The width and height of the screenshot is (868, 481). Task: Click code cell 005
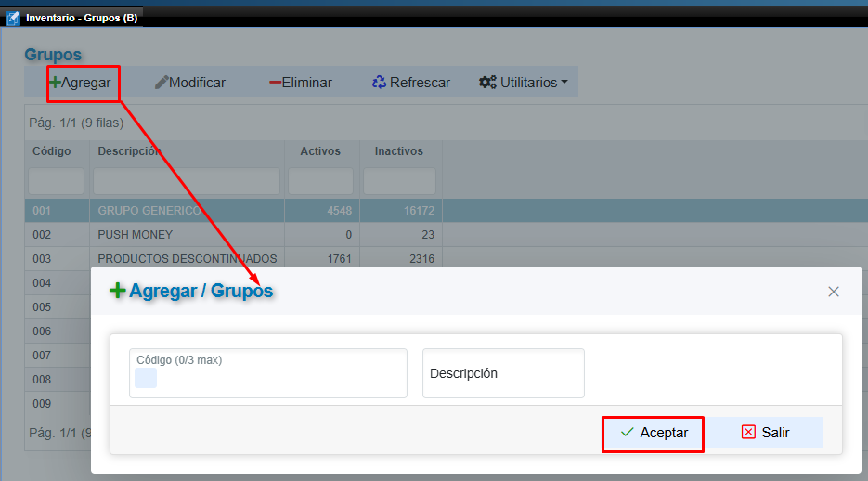[42, 307]
